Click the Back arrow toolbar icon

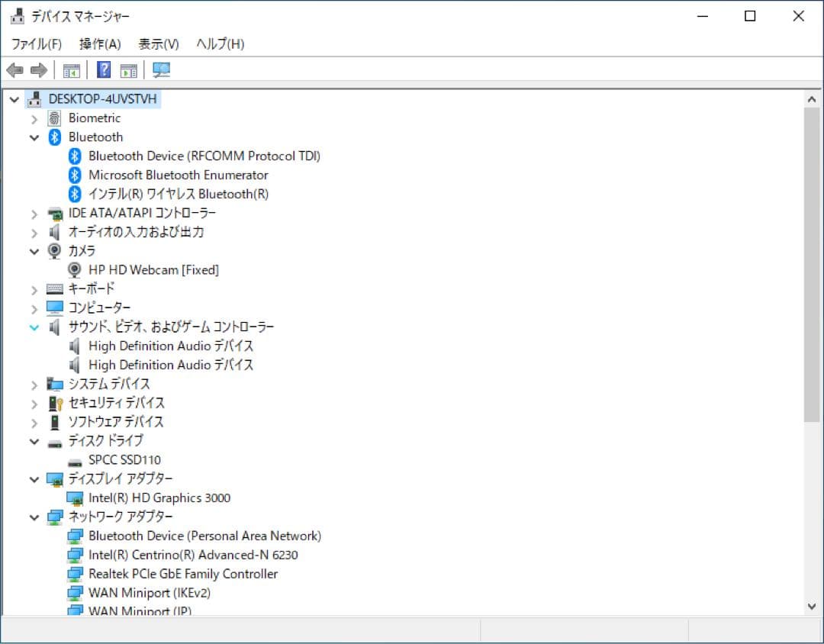[14, 70]
